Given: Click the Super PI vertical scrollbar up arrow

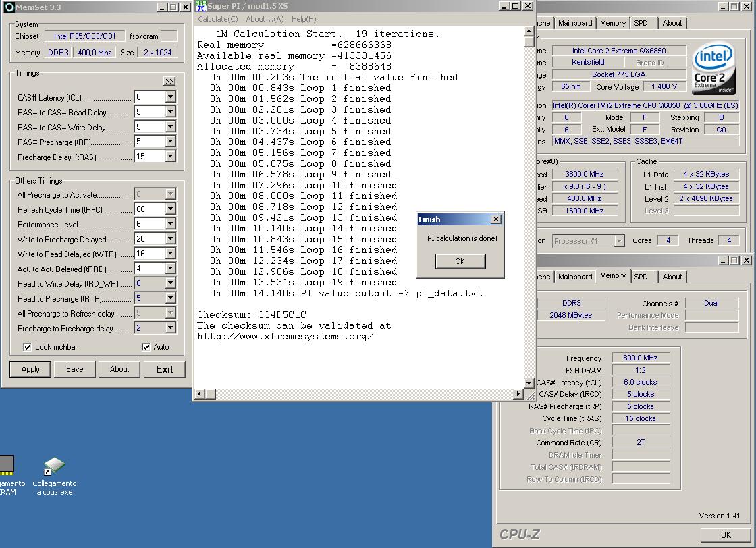Looking at the screenshot, I should coord(529,31).
